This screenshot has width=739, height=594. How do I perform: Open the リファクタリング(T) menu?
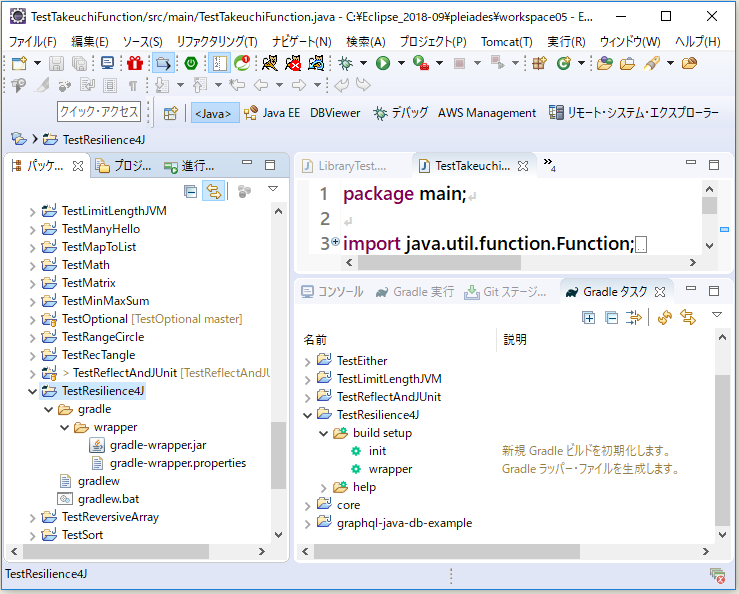point(217,42)
